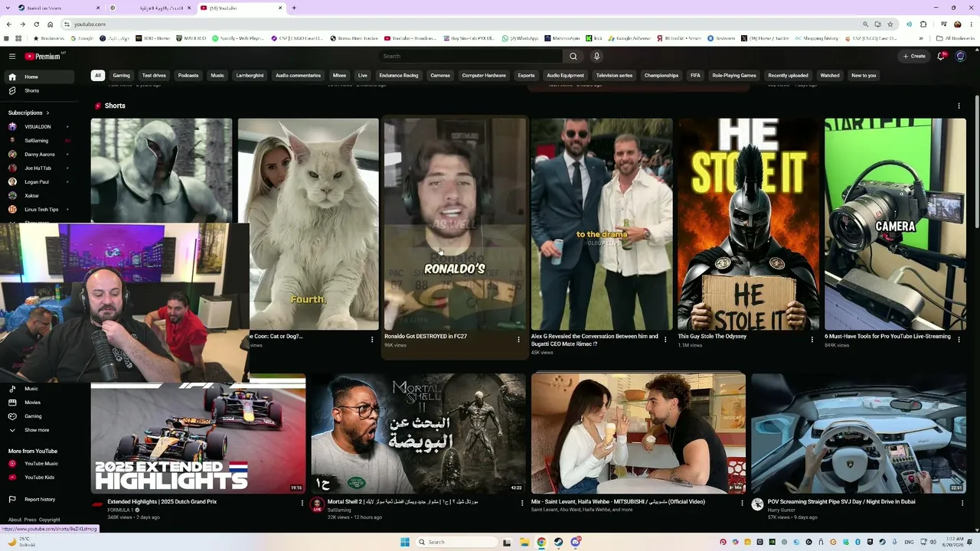This screenshot has width=980, height=551.
Task: Select the Podcasts filter chip
Action: (x=188, y=76)
